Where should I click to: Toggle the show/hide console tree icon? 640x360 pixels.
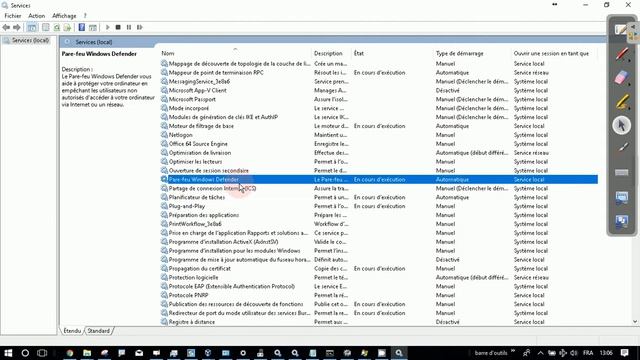(x=32, y=27)
